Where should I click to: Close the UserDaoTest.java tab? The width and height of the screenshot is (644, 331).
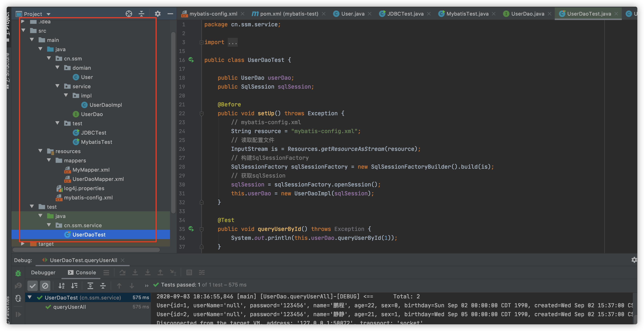pyautogui.click(x=616, y=14)
